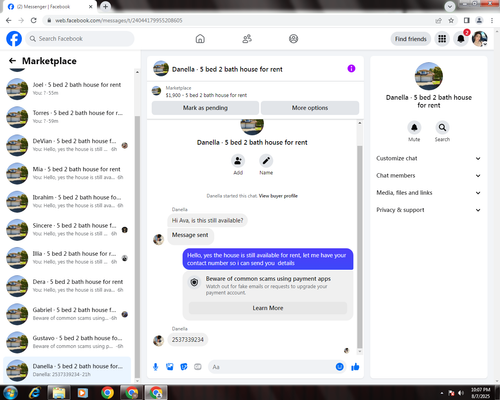Image resolution: width=500 pixels, height=400 pixels.
Task: Open Dera's conversation
Action: tap(67, 286)
